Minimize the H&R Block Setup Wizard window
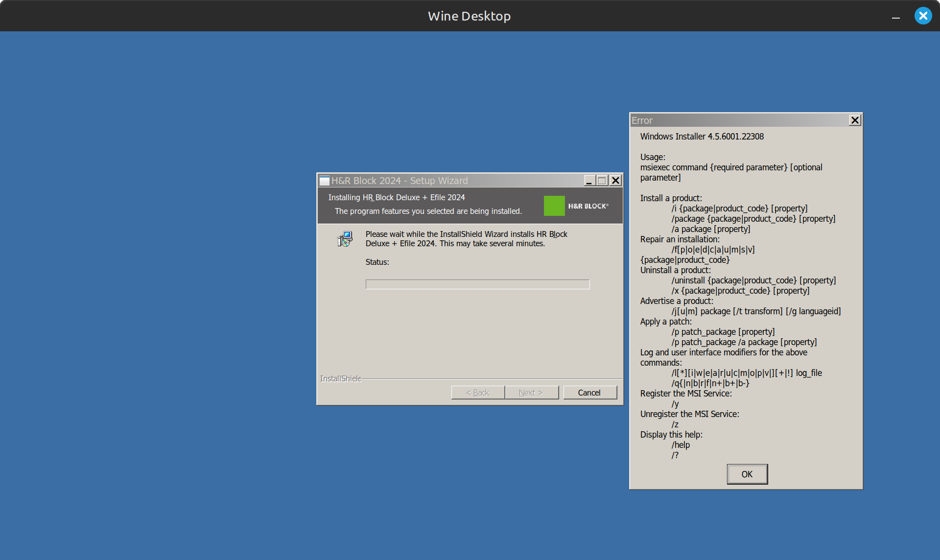The image size is (940, 560). pyautogui.click(x=589, y=181)
